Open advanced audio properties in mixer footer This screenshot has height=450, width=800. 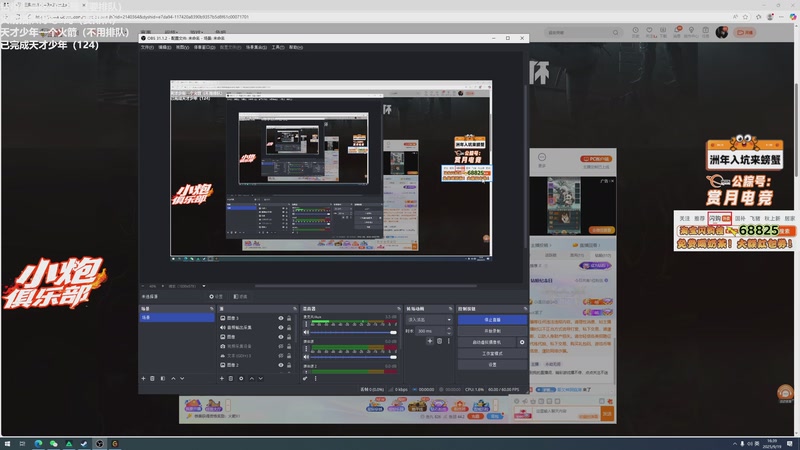tap(305, 379)
